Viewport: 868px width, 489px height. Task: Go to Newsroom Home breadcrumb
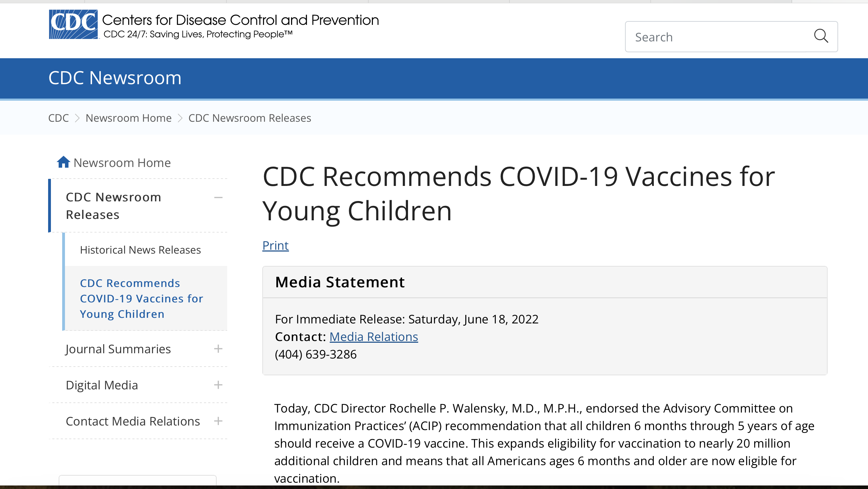click(x=129, y=118)
